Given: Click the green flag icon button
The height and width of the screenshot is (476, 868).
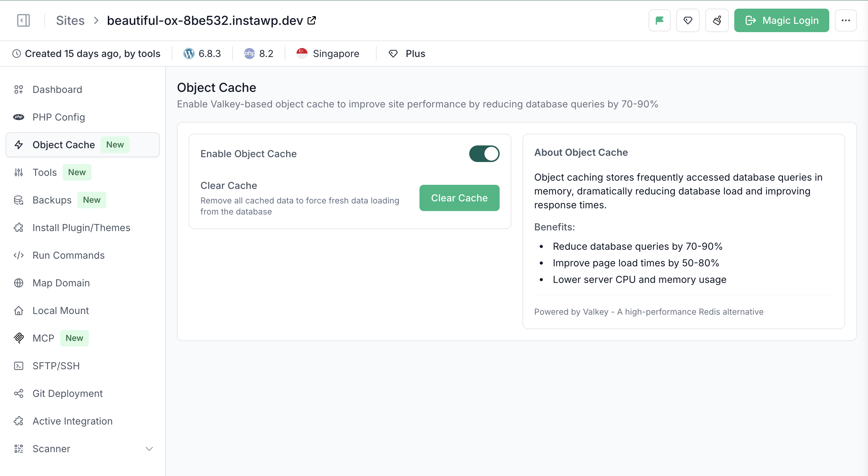Looking at the screenshot, I should point(659,20).
